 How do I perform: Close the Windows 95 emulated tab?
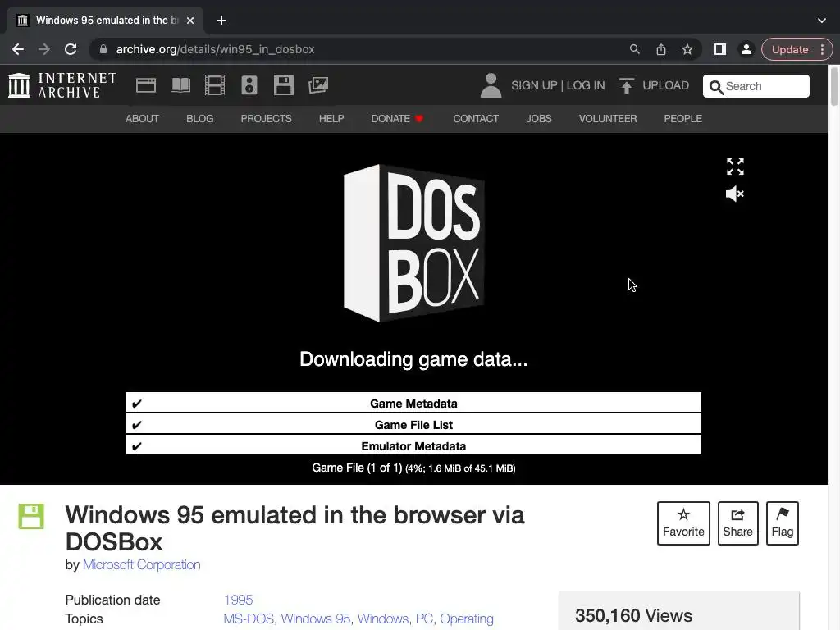click(190, 21)
